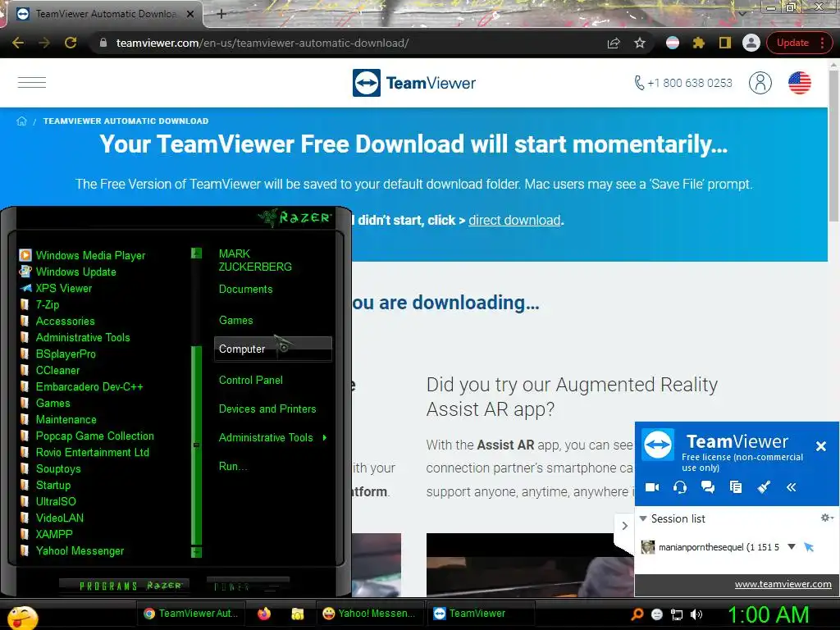Click the Start orb smiley button

coord(22,618)
